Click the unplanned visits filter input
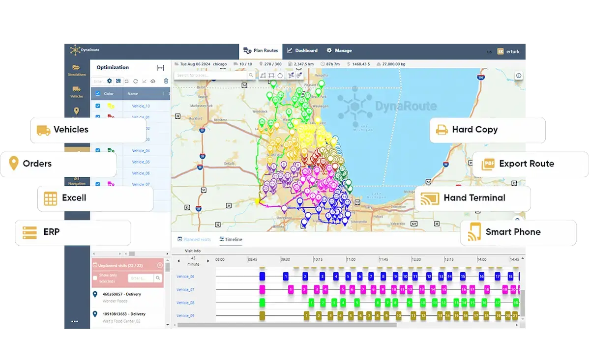Screen dimensions: 590x364 coord(141,278)
